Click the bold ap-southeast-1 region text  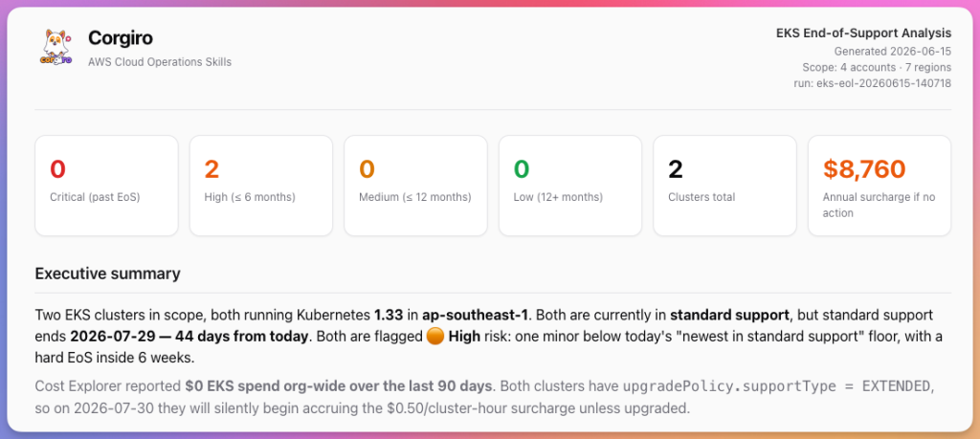[x=475, y=315]
